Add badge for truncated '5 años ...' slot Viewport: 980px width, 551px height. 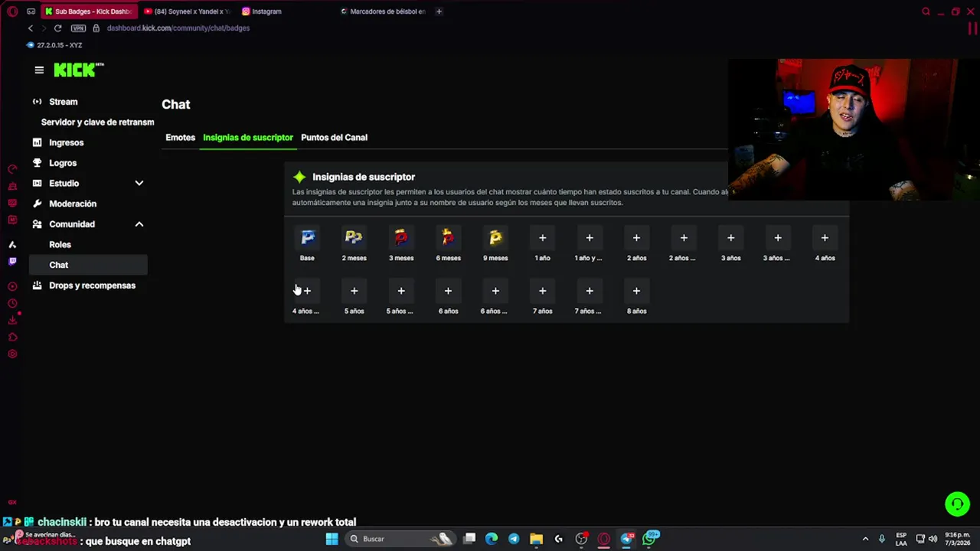pos(401,291)
